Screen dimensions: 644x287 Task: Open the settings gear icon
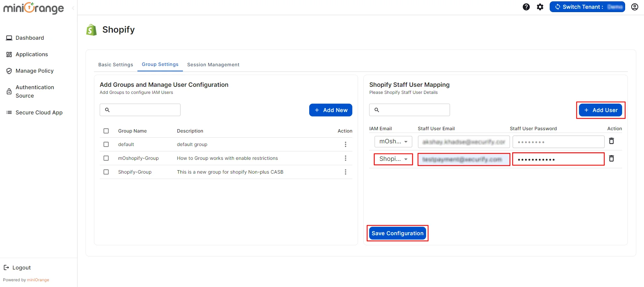540,7
